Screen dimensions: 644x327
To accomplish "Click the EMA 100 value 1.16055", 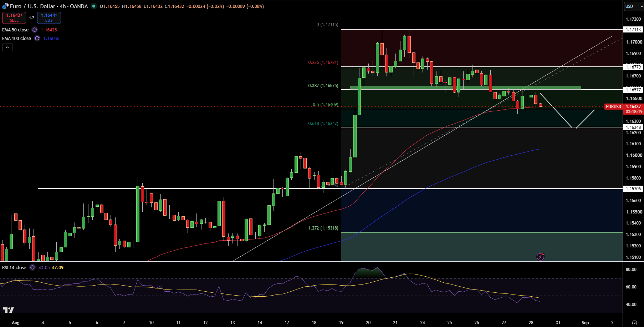I will click(51, 38).
